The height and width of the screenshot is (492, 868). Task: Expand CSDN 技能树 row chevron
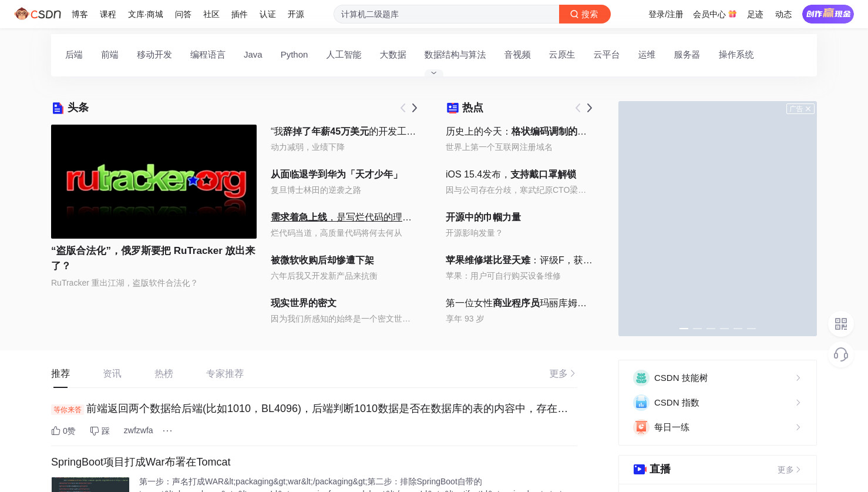click(798, 378)
